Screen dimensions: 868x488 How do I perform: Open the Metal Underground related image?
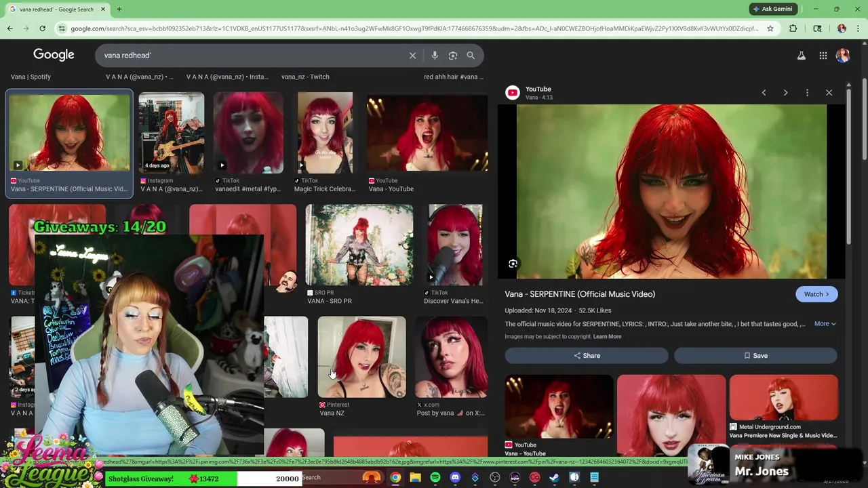coord(783,398)
